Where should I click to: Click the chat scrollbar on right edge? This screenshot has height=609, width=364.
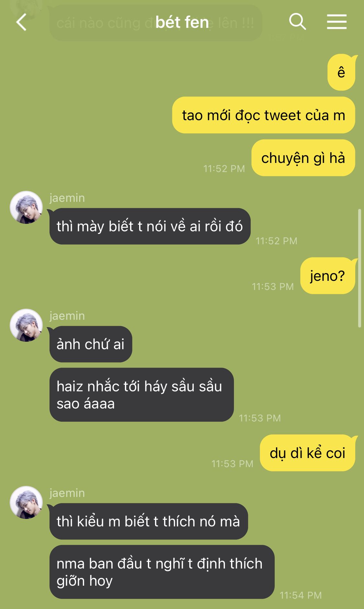coord(359,268)
